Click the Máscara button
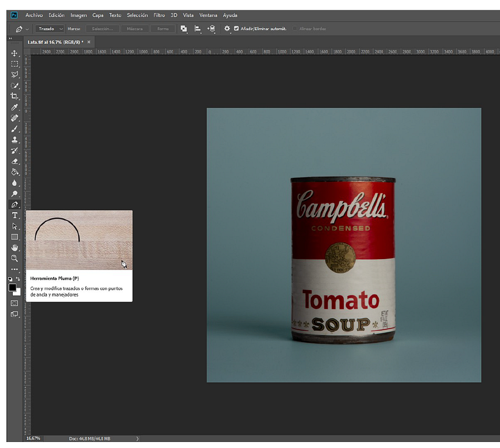 [135, 29]
